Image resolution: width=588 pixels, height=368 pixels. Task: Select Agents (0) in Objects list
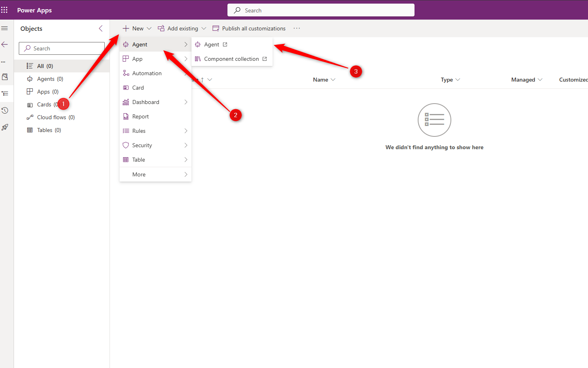pos(62,79)
